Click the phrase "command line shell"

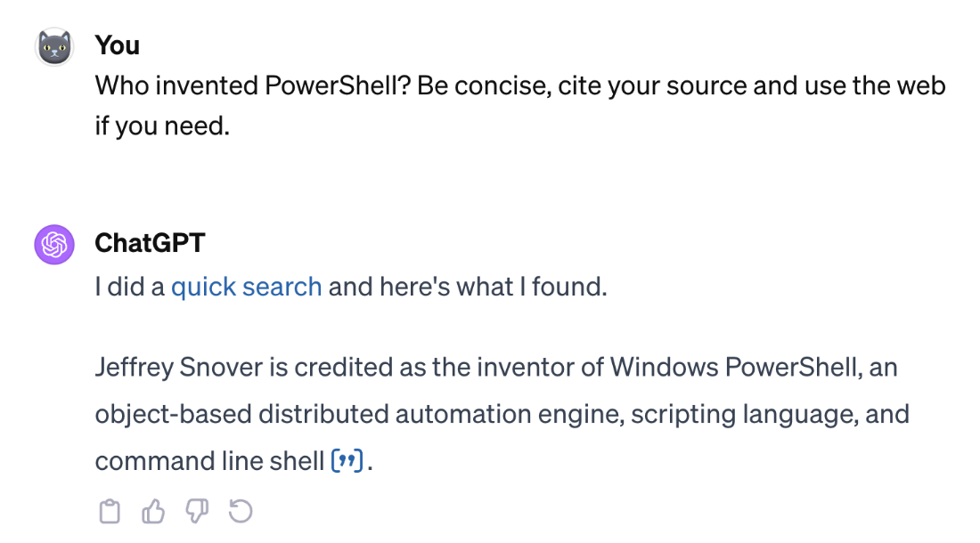[209, 461]
